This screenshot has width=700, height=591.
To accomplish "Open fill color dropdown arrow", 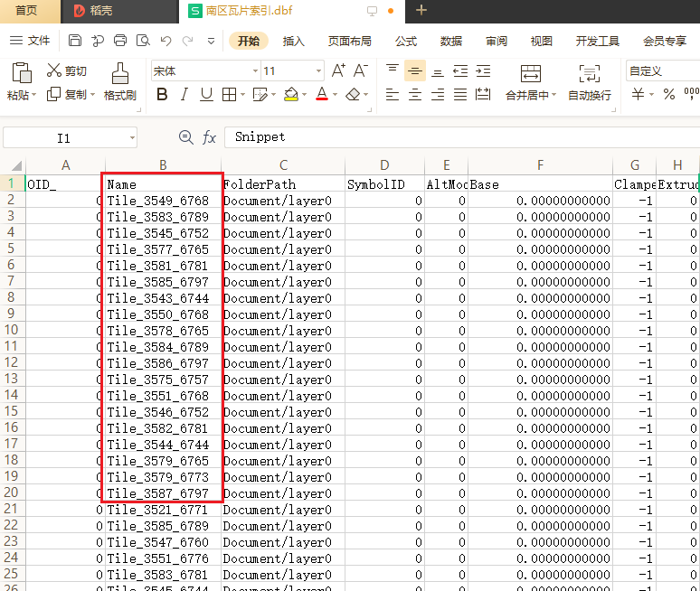I will coord(304,95).
